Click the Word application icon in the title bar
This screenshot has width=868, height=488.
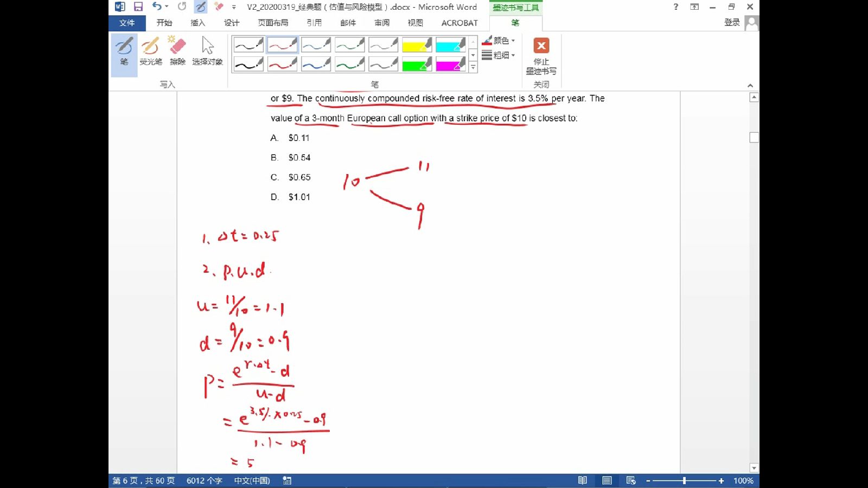(120, 7)
